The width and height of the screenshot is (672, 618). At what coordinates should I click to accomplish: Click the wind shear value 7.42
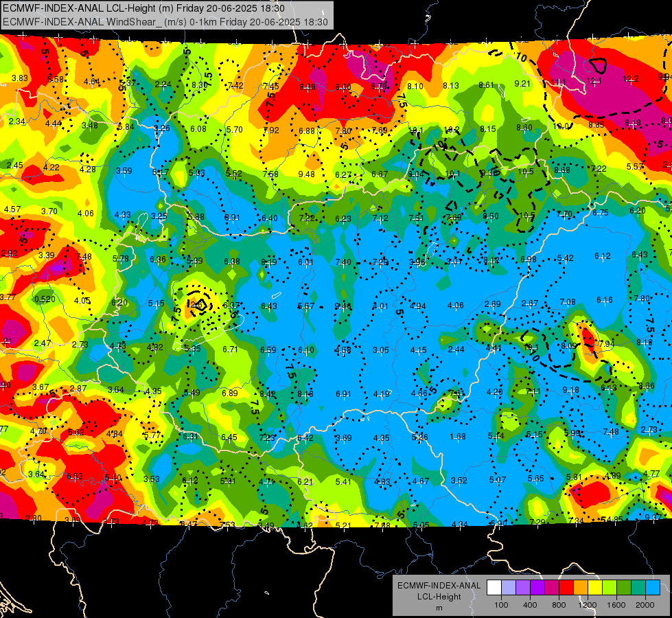(x=235, y=86)
